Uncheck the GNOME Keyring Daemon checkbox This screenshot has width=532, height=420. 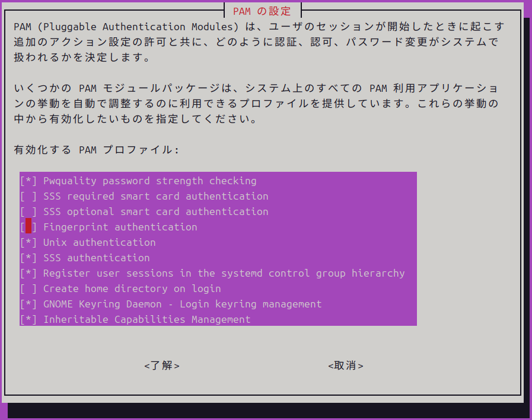pyautogui.click(x=28, y=304)
